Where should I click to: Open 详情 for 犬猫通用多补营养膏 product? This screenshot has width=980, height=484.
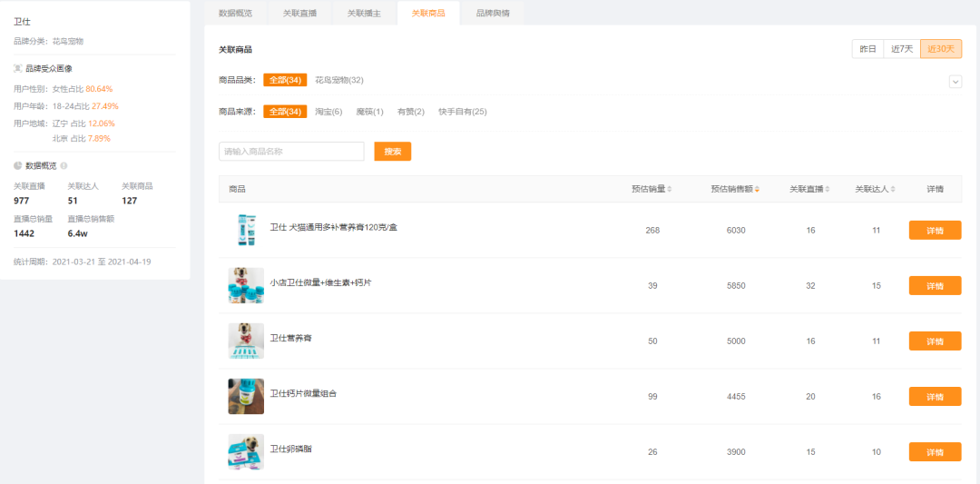tap(935, 230)
